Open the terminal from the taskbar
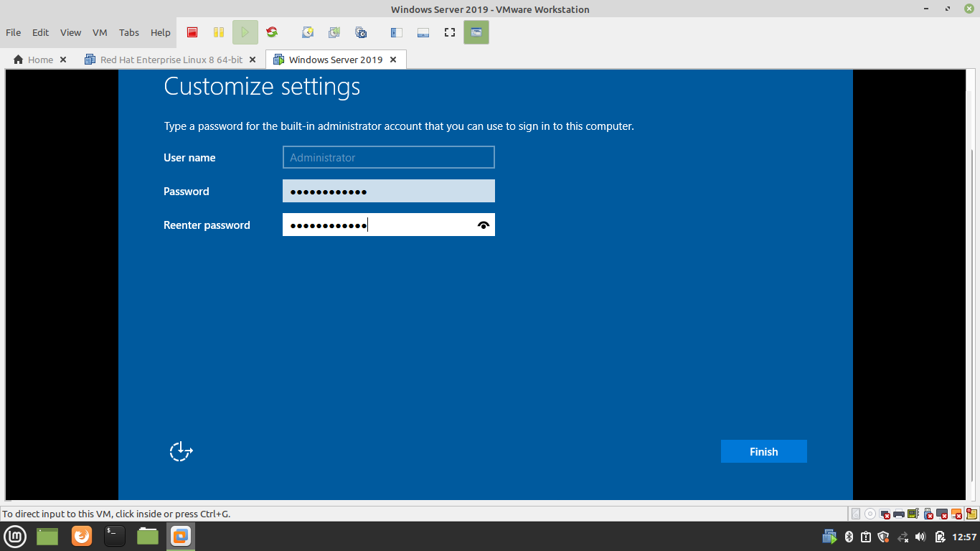The width and height of the screenshot is (980, 551). tap(115, 536)
